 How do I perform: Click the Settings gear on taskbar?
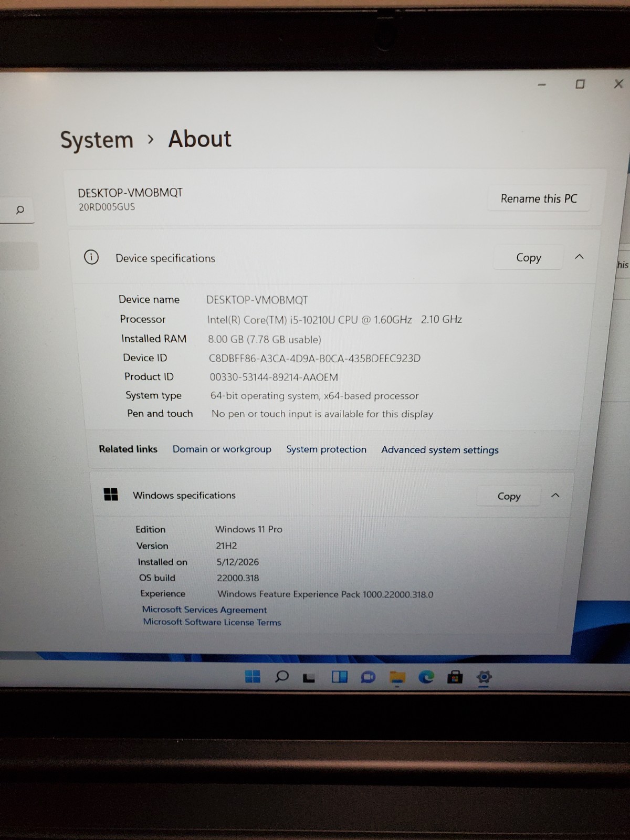point(484,677)
